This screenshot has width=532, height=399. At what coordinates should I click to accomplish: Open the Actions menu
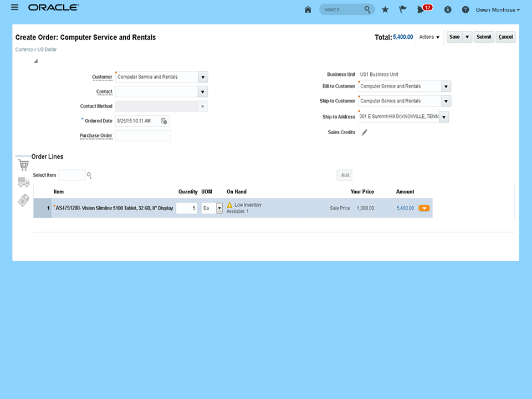tap(429, 37)
